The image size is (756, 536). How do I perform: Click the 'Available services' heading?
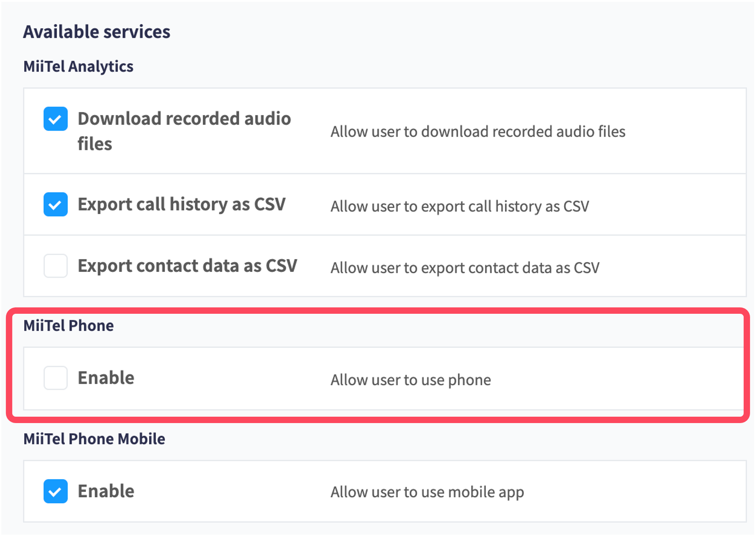[97, 32]
